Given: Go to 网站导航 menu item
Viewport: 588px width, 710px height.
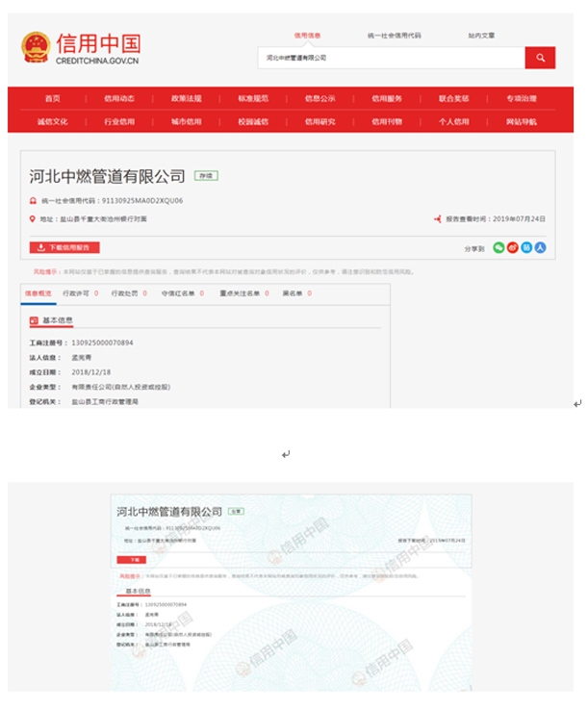Looking at the screenshot, I should 521,122.
